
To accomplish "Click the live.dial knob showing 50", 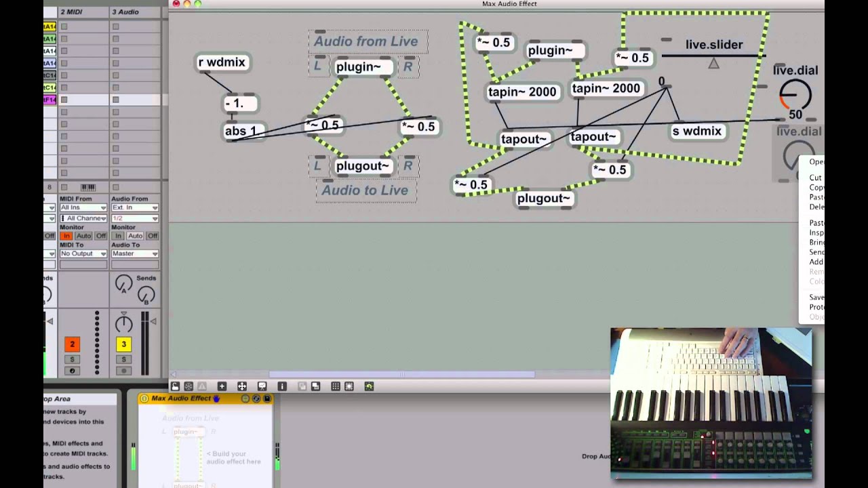I will click(795, 95).
